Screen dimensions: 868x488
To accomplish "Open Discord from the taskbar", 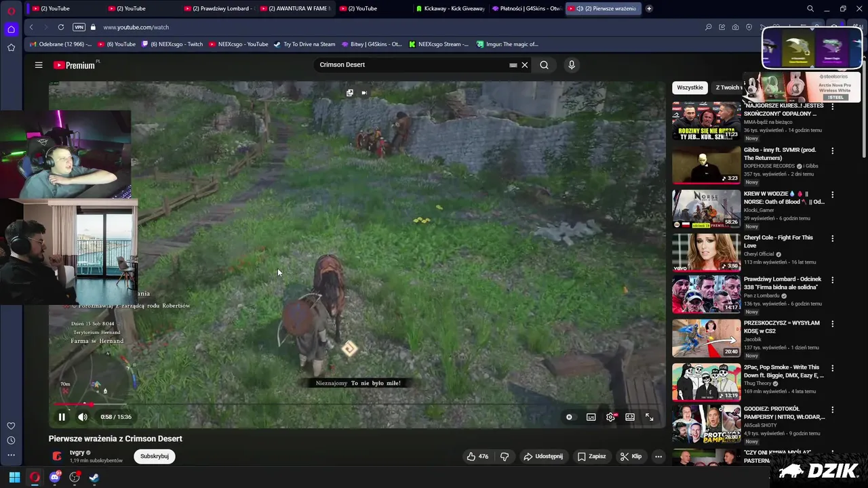I will (55, 477).
